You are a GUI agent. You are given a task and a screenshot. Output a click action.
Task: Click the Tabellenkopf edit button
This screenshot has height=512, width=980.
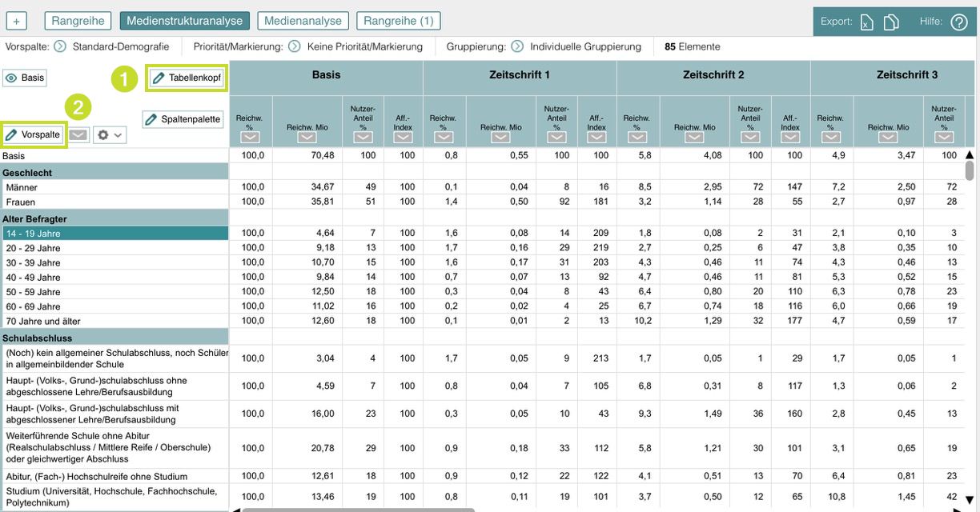pos(187,78)
